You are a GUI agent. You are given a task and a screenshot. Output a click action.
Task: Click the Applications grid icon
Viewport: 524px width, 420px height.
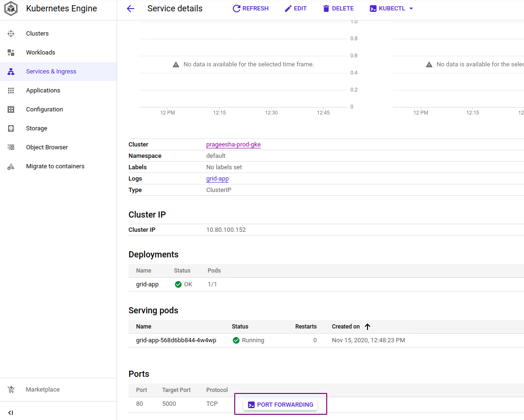pos(11,91)
